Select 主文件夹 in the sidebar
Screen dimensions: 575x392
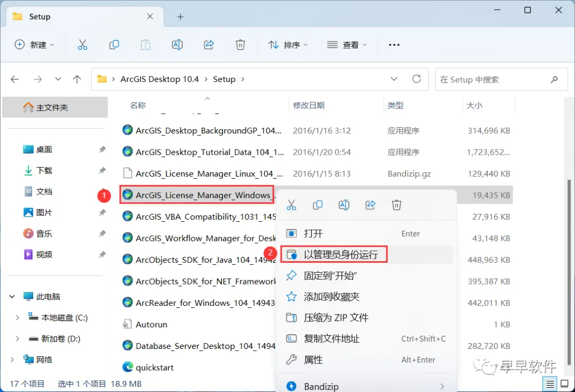[x=55, y=107]
